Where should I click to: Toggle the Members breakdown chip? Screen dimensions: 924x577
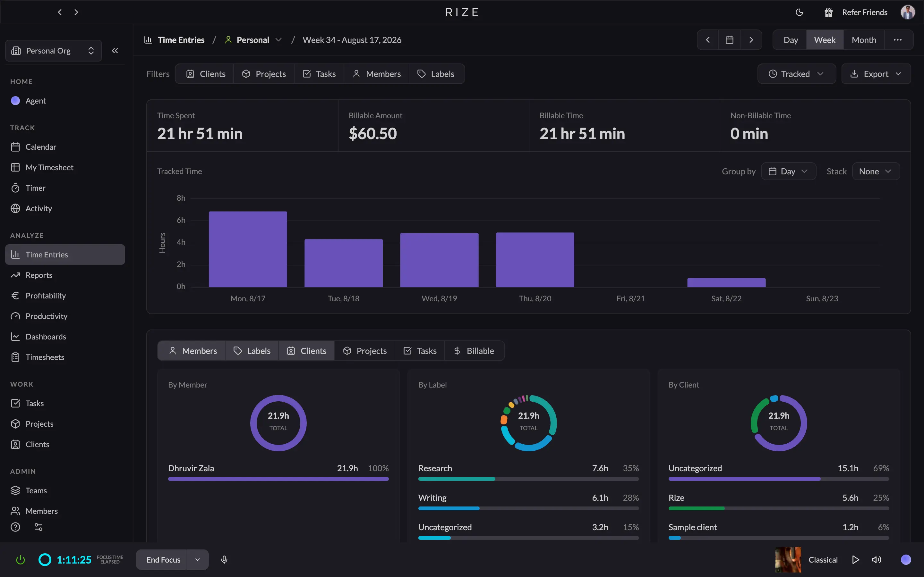pos(192,351)
